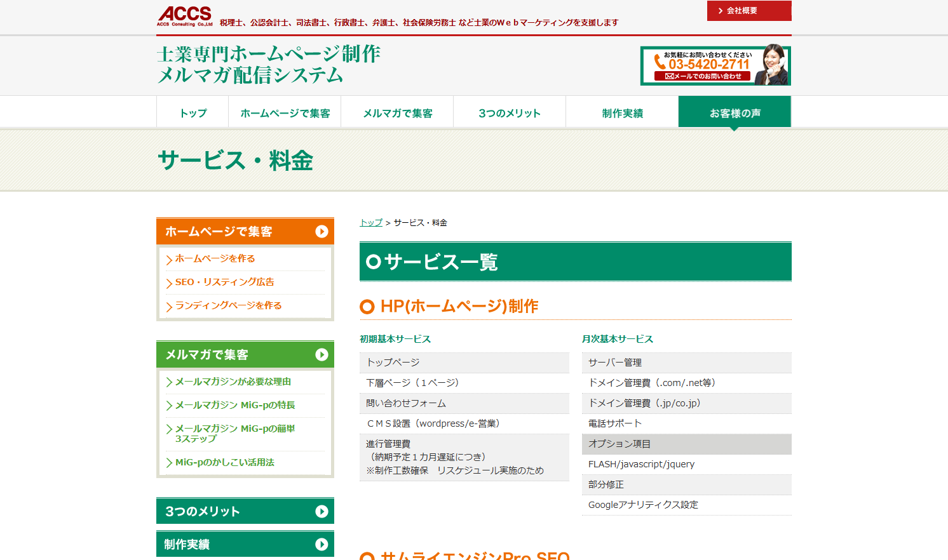This screenshot has height=560, width=948.
Task: Click chevron before MiG-pのかしこい活用法
Action: click(169, 463)
